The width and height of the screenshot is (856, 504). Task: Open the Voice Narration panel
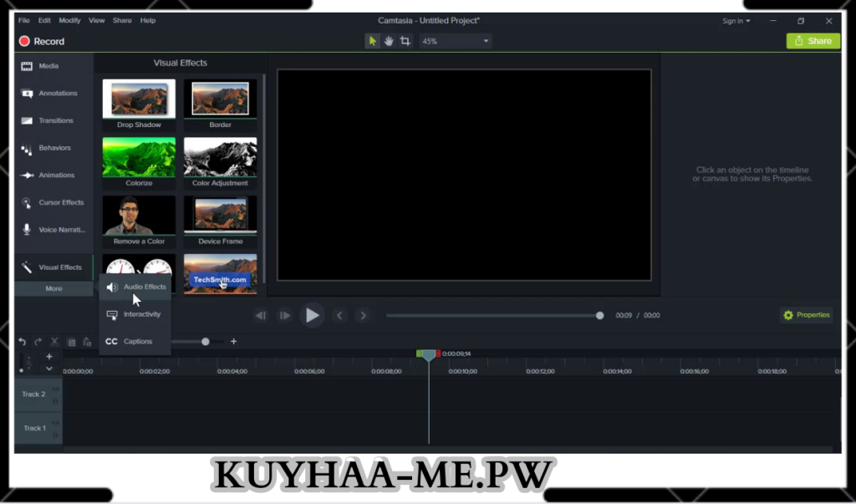click(x=53, y=230)
